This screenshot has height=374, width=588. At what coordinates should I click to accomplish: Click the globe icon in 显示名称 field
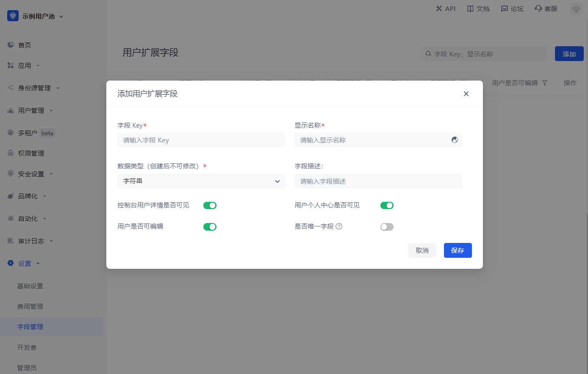[x=455, y=140]
